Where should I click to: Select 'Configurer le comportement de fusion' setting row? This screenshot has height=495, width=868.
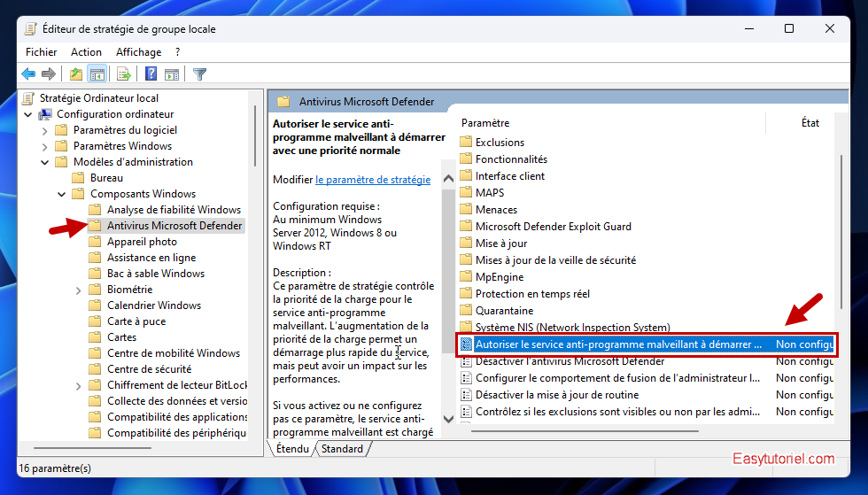646,378
